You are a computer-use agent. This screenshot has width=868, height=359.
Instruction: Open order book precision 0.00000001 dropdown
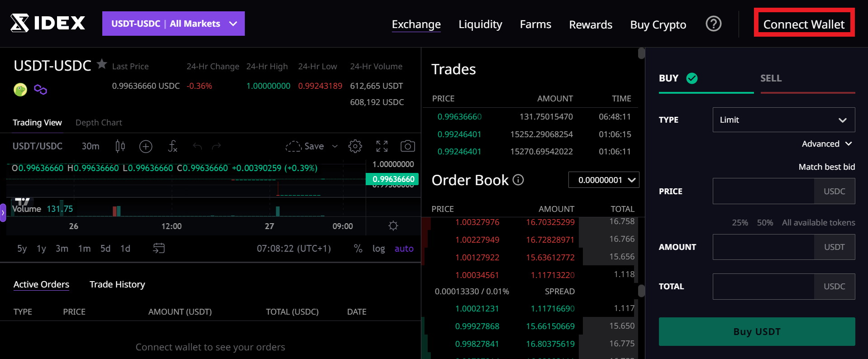click(604, 180)
